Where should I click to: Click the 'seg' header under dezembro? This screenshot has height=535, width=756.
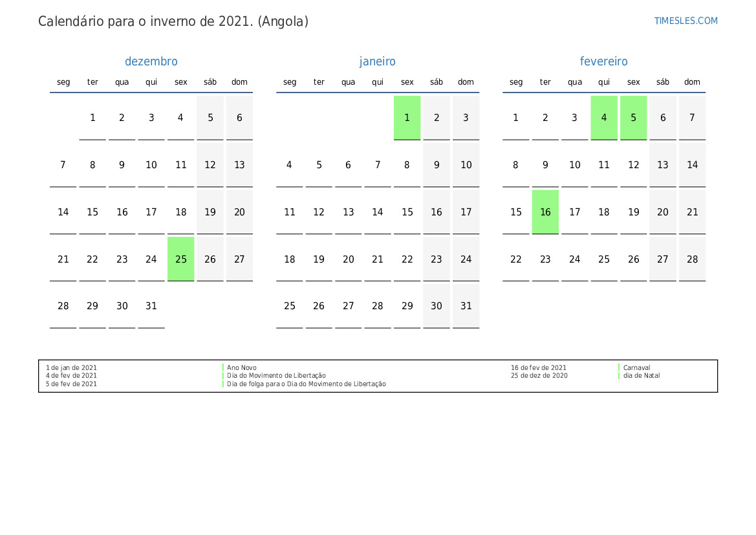point(63,82)
